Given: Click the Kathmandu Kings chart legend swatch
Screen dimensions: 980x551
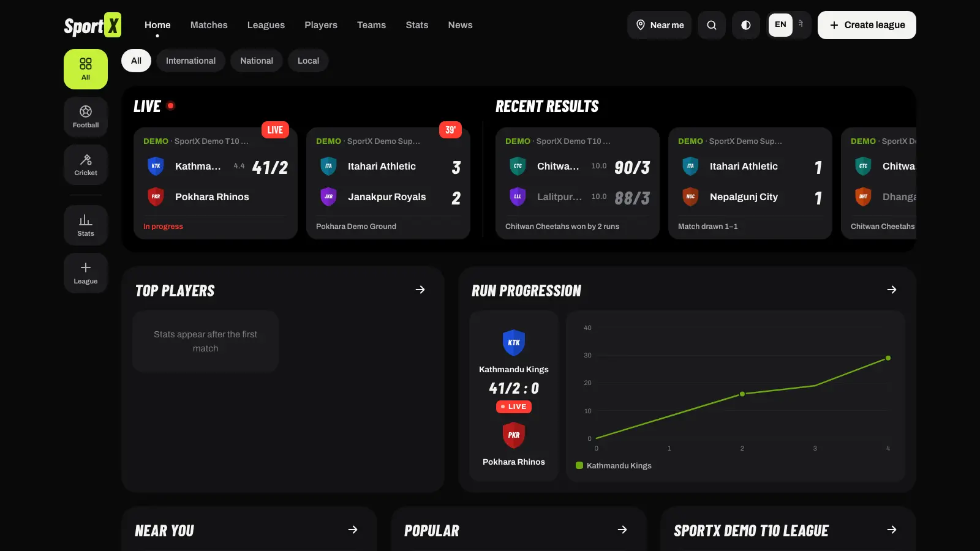Looking at the screenshot, I should (x=579, y=465).
